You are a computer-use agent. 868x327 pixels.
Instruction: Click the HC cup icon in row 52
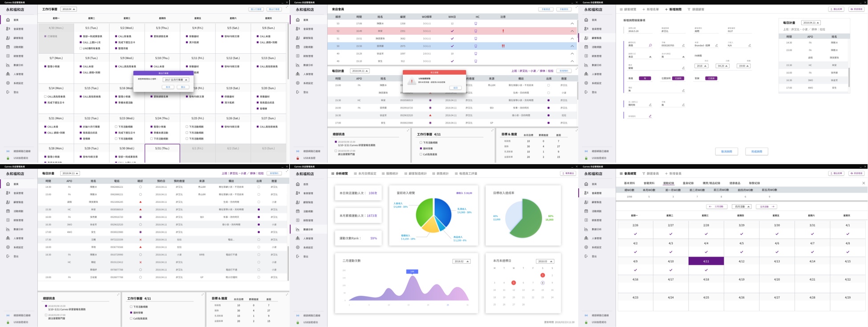[475, 31]
